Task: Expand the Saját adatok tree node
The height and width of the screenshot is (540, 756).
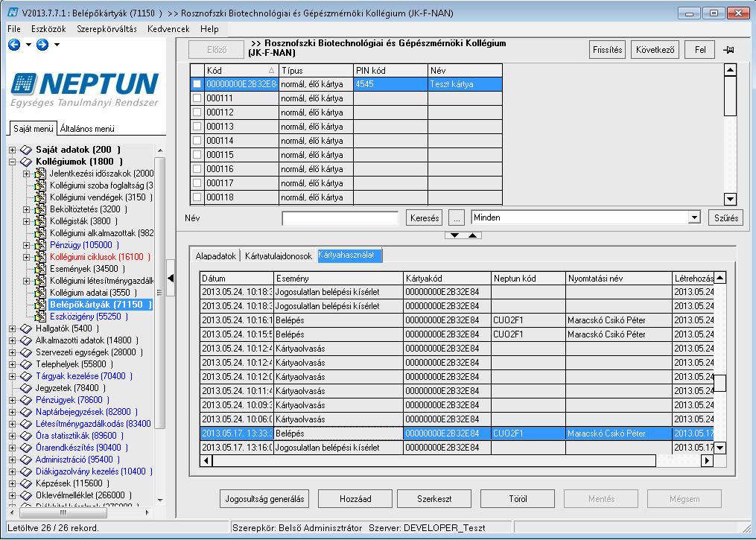Action: 13,150
